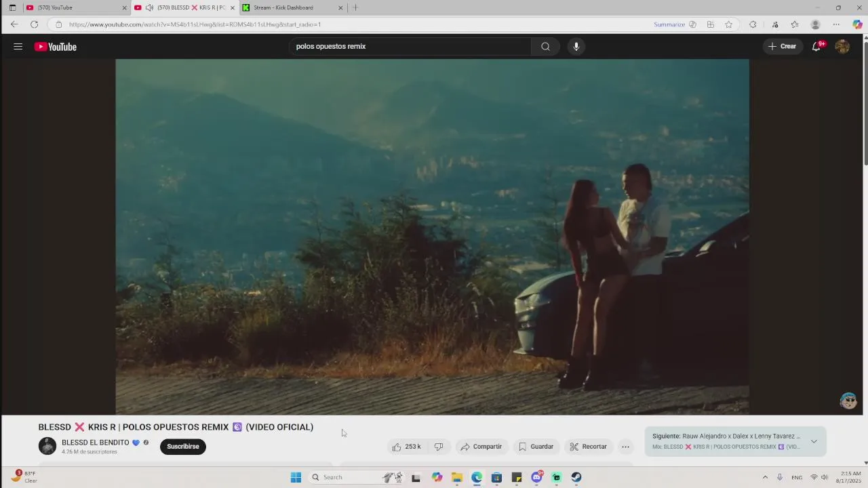Screen dimensions: 868x488
Task: Open the weather widget showing 83°F
Action: click(x=23, y=476)
